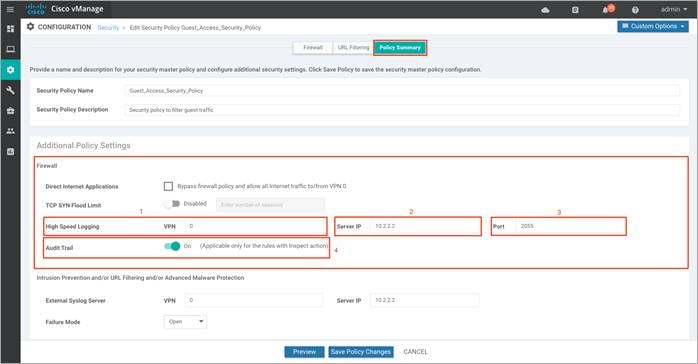Open the notifications bell icon
Image resolution: width=698 pixels, height=364 pixels.
pos(606,9)
